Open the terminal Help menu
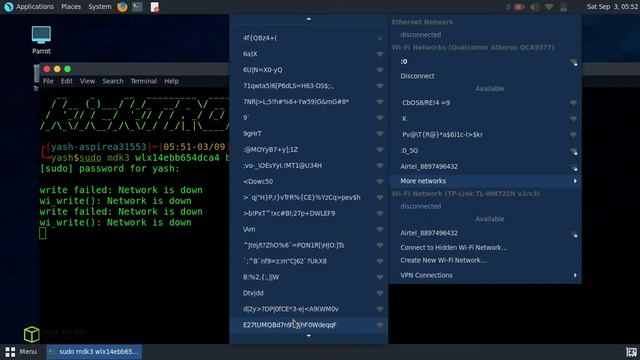The height and width of the screenshot is (360, 640). [x=171, y=81]
